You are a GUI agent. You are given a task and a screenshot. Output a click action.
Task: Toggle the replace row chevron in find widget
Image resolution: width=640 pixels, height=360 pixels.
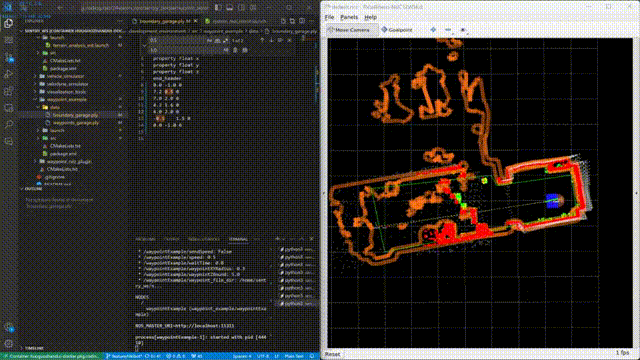144,45
